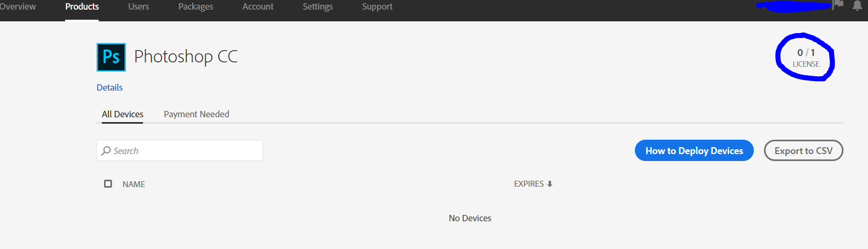Click the How to Deploy Devices button
This screenshot has height=249, width=868.
click(694, 150)
